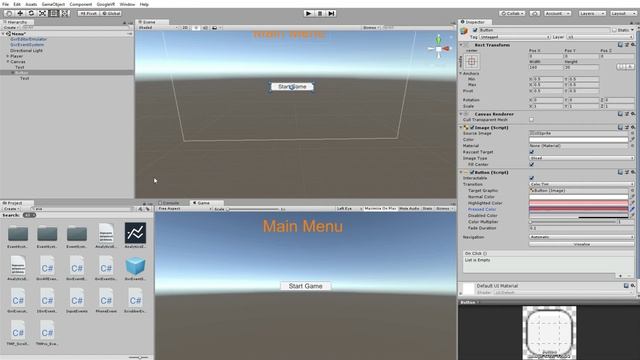Select the Rect Transform tool in the toolbar
640x360 pixels.
(x=54, y=13)
